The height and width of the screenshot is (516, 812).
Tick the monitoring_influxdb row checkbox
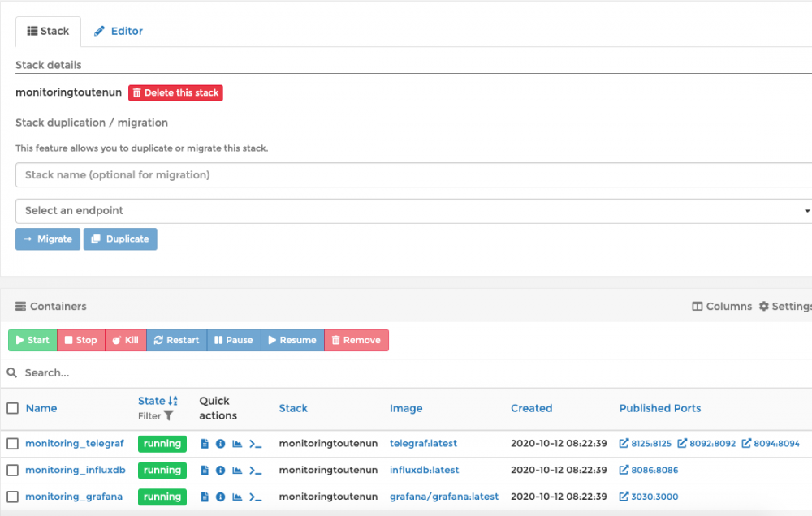pyautogui.click(x=12, y=471)
